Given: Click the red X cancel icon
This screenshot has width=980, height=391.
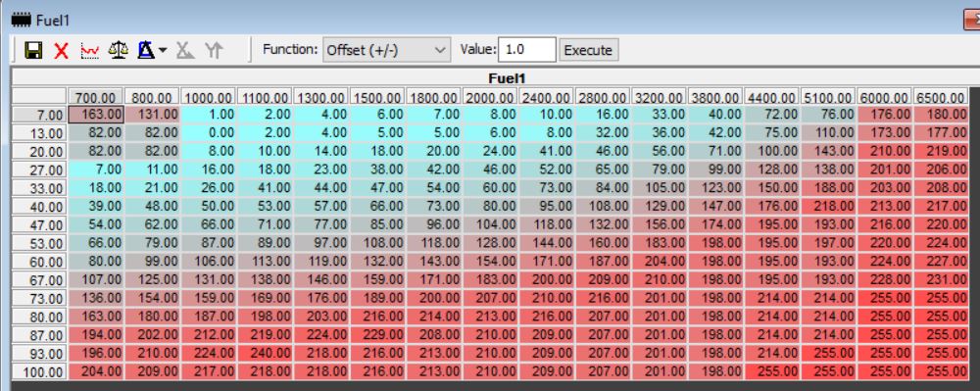Looking at the screenshot, I should [x=61, y=51].
